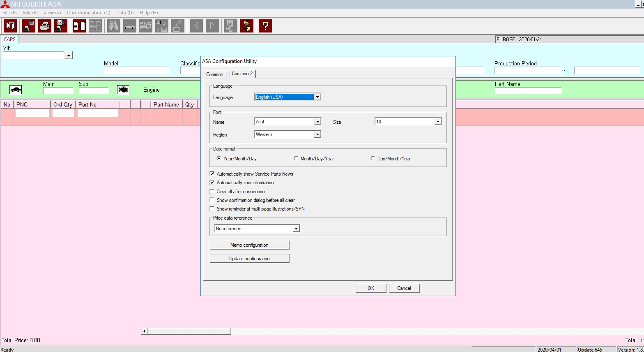Check Show confirmation dialog before all clear
The height and width of the screenshot is (352, 644).
click(x=212, y=200)
